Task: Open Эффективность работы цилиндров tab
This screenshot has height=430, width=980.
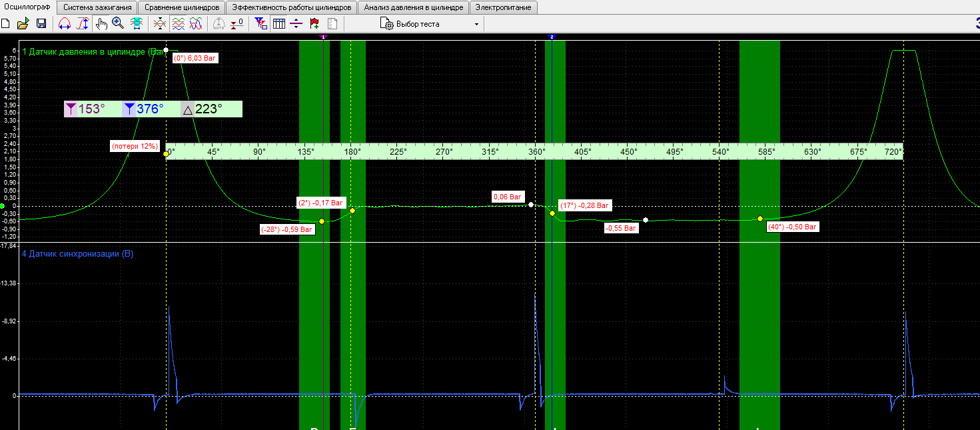Action: point(291,7)
